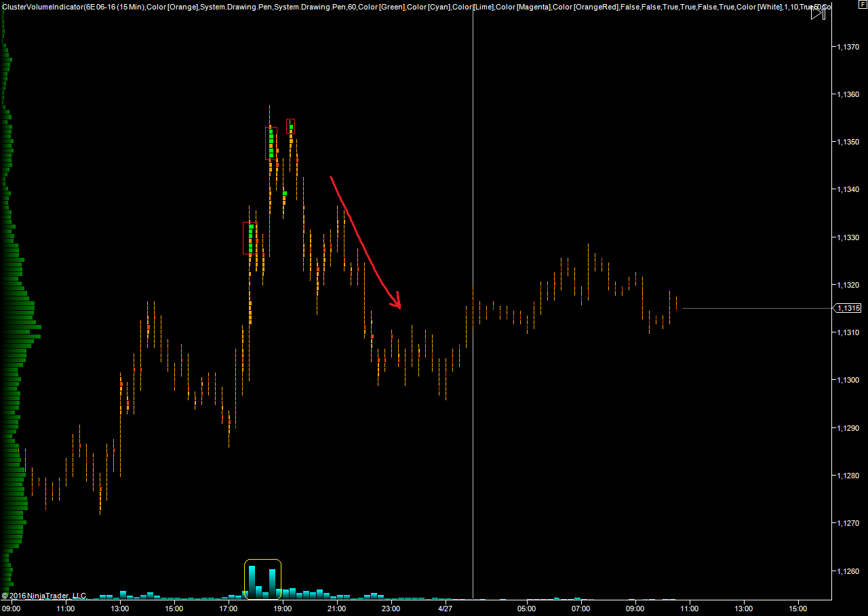Click the 1,1260 price axis label

(x=848, y=571)
